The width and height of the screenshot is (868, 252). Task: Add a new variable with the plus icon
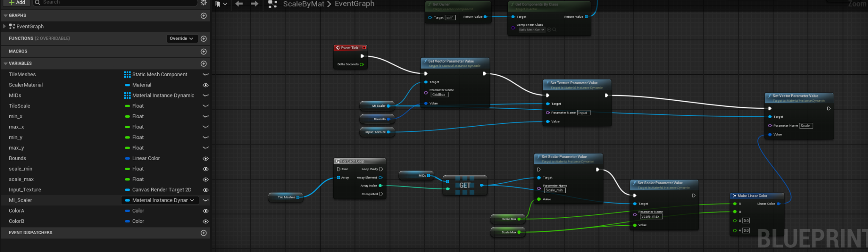pos(203,64)
